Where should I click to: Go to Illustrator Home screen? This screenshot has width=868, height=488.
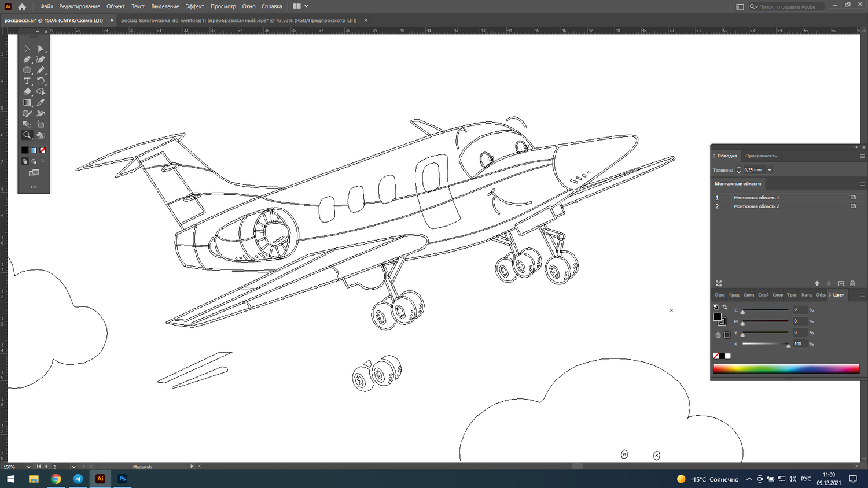pyautogui.click(x=22, y=6)
